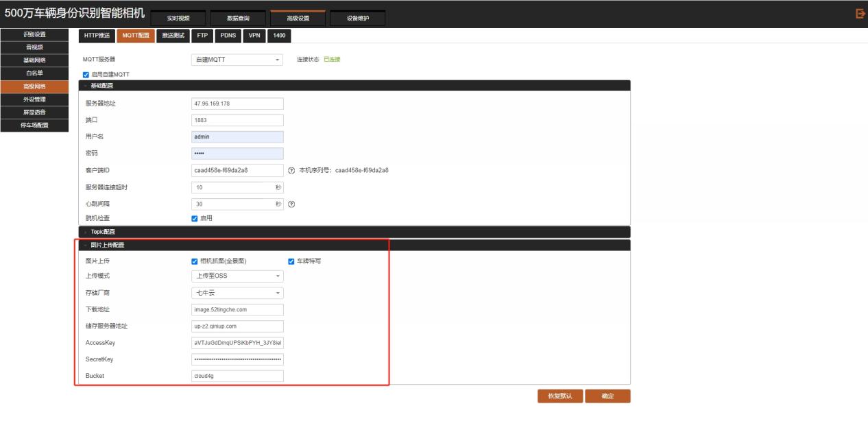868x430 pixels.
Task: Uncheck 相机抓图(全景图) image upload option
Action: (195, 261)
